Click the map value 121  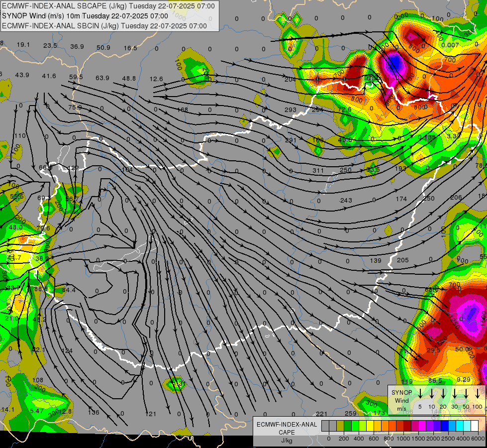151,414
